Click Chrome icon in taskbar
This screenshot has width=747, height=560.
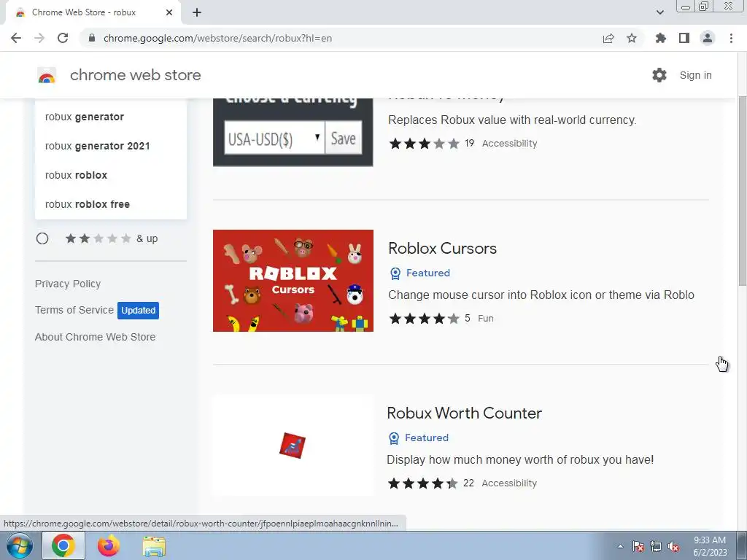pos(63,545)
